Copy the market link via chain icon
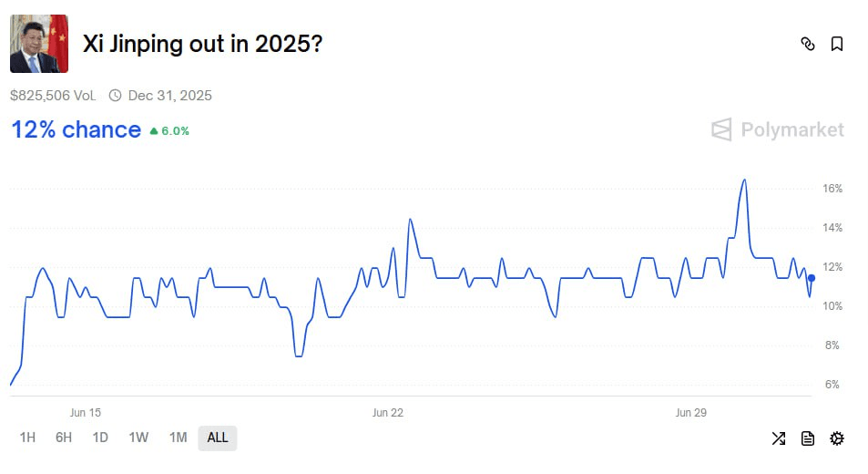 tap(808, 44)
